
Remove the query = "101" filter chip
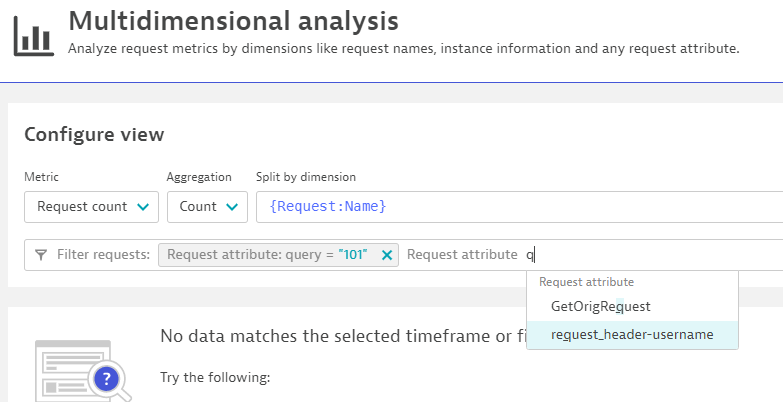click(387, 255)
